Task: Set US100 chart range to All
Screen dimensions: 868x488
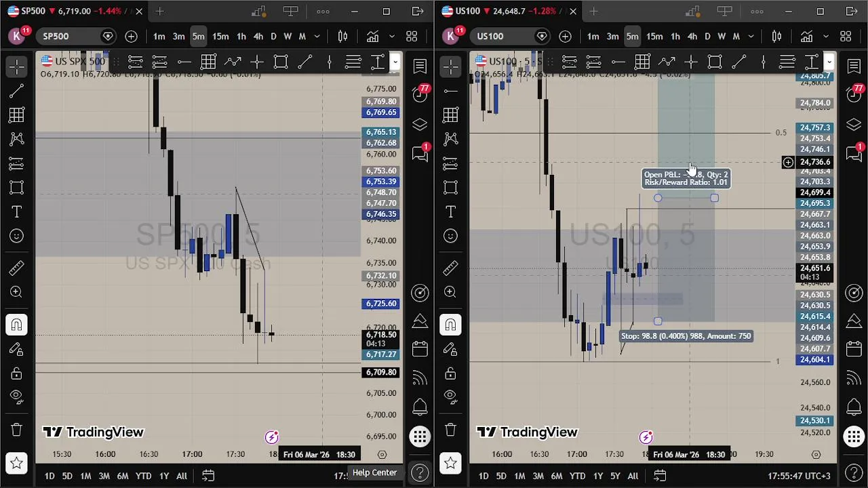Action: pos(633,476)
